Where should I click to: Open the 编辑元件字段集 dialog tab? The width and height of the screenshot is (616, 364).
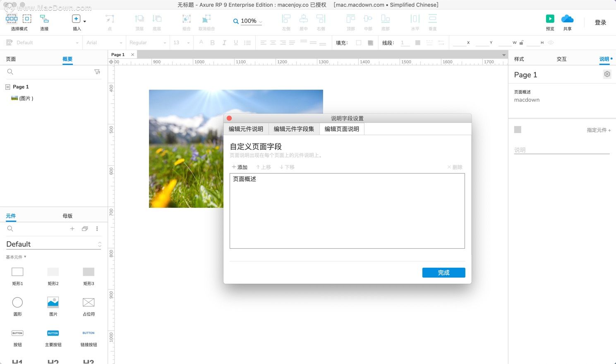[294, 129]
